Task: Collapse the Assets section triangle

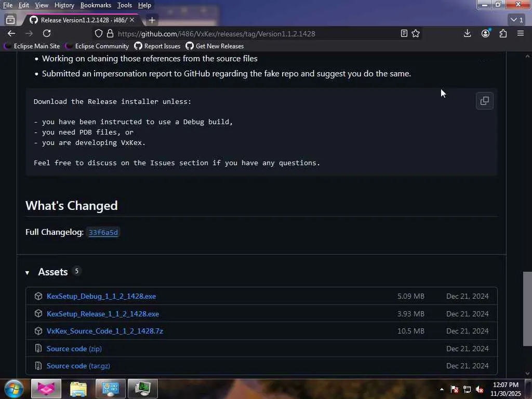Action: (27, 272)
